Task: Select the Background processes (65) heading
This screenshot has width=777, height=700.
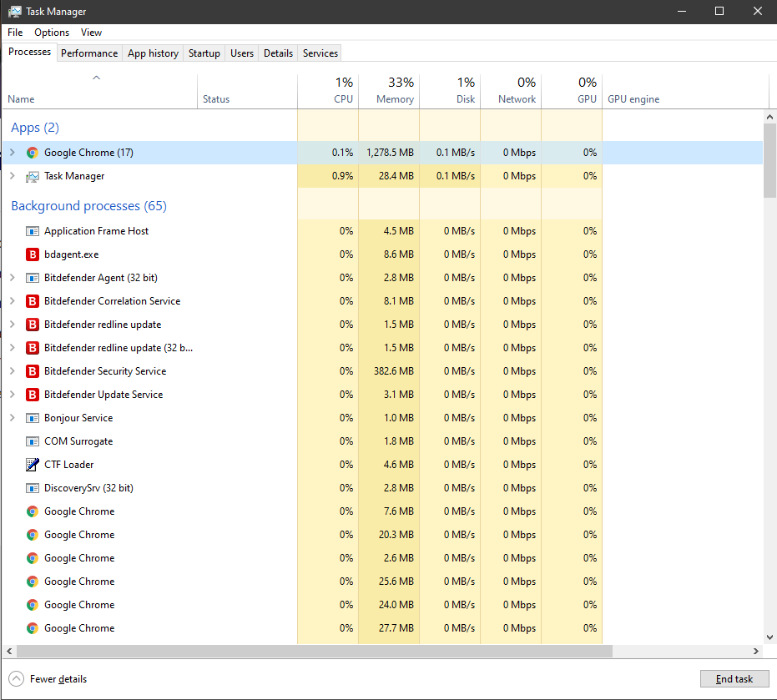Action: coord(88,205)
